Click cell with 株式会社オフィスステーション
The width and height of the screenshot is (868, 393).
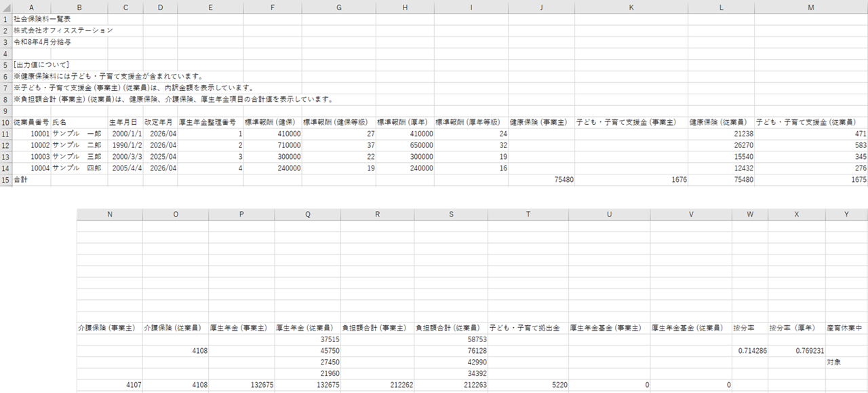(63, 30)
